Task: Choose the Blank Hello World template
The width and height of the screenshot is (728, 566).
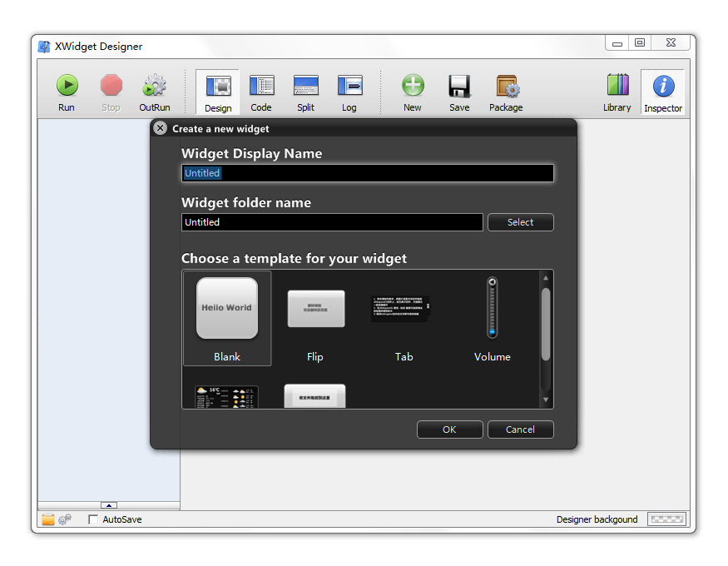Action: (x=227, y=318)
